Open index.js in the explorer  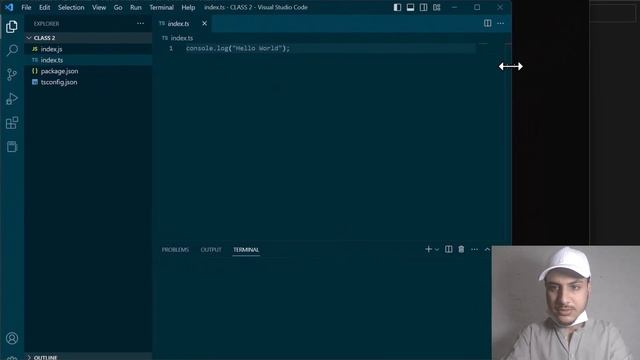click(88, 49)
